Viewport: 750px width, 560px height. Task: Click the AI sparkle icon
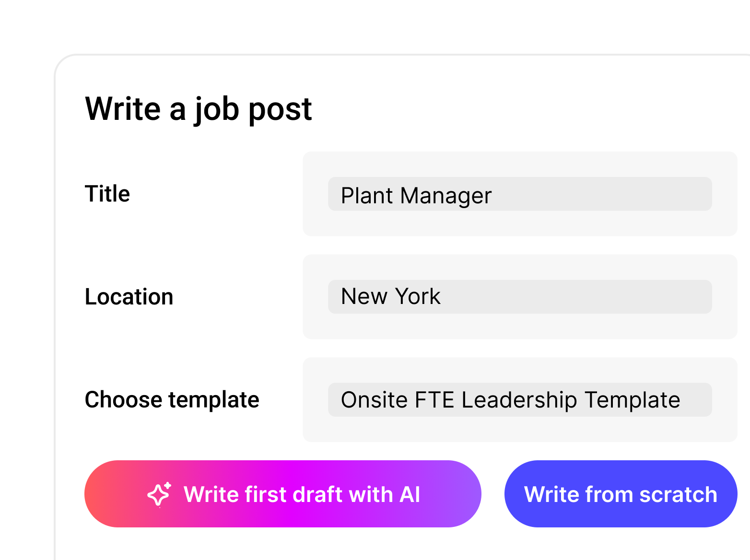(160, 494)
